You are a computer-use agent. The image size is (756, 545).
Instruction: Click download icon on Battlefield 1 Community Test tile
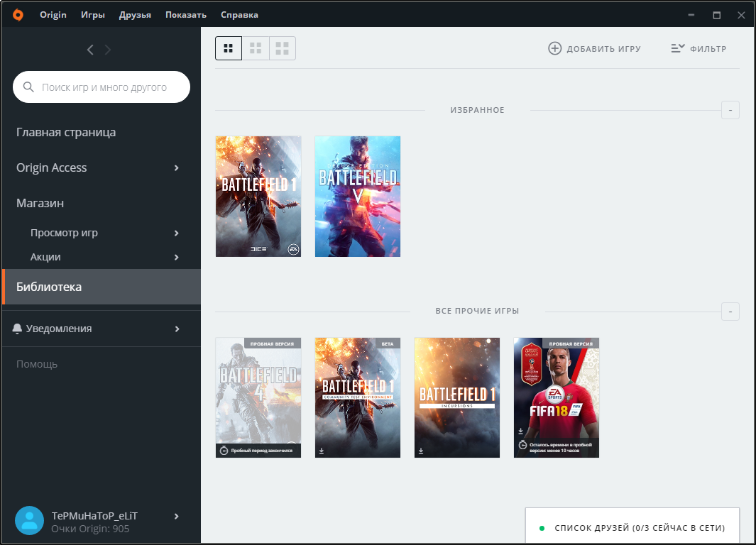click(x=322, y=451)
